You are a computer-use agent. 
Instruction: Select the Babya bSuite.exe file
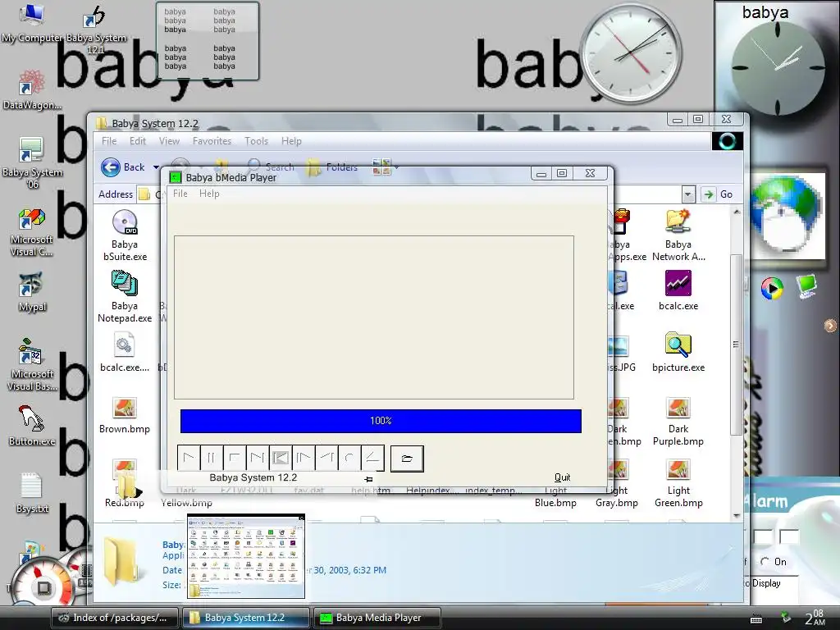125,235
